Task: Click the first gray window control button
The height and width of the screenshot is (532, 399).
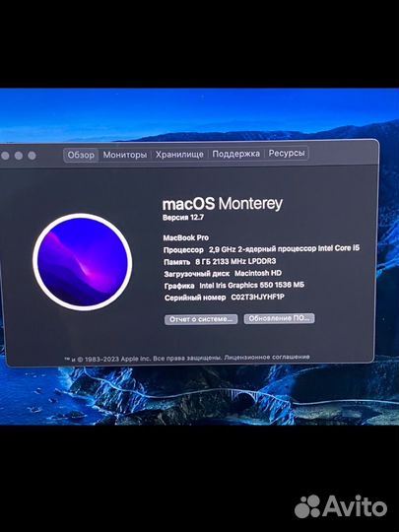Action: pyautogui.click(x=5, y=156)
